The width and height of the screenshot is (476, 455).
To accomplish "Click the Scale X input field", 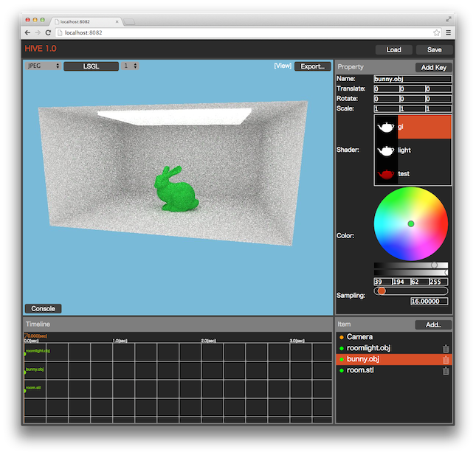I will click(x=387, y=109).
